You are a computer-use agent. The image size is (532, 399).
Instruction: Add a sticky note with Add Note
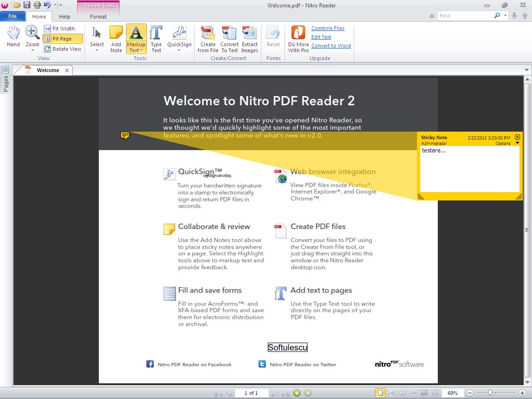116,39
